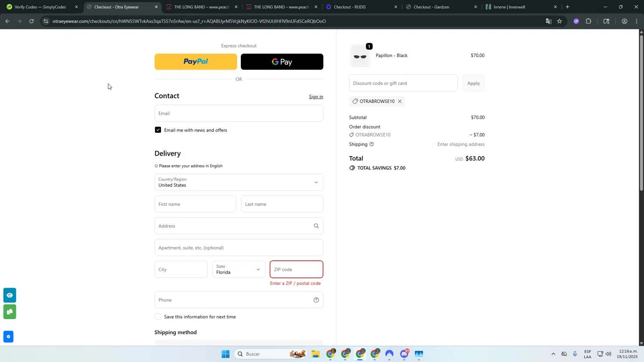Click the blue gear overlay button
This screenshot has height=362, width=644.
[x=8, y=337]
